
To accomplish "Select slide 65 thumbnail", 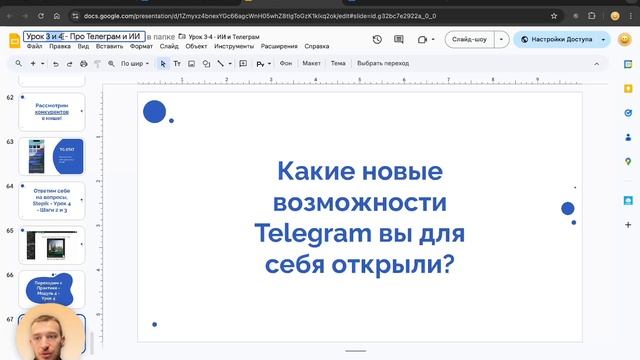I will point(52,245).
